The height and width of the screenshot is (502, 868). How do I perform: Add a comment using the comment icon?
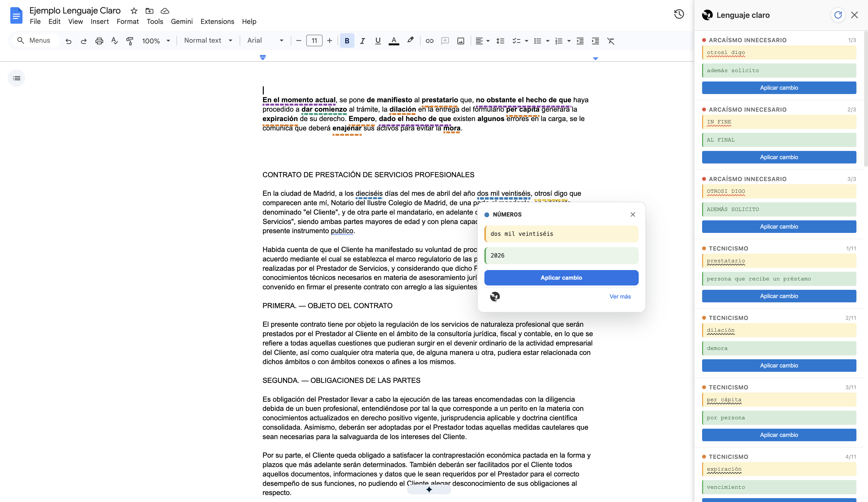pyautogui.click(x=445, y=41)
